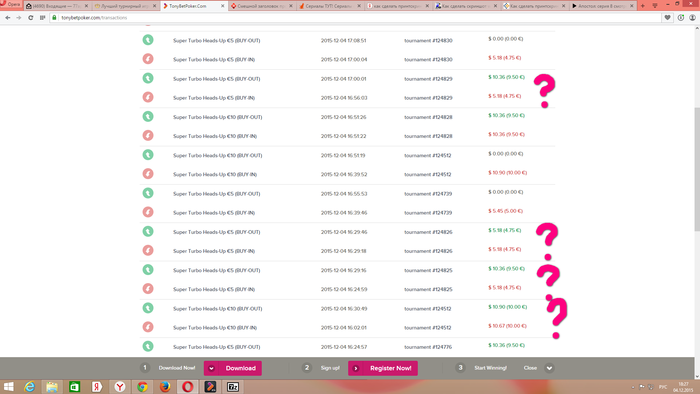Open 7-Zip from the taskbar
Image resolution: width=700 pixels, height=394 pixels.
click(x=233, y=386)
